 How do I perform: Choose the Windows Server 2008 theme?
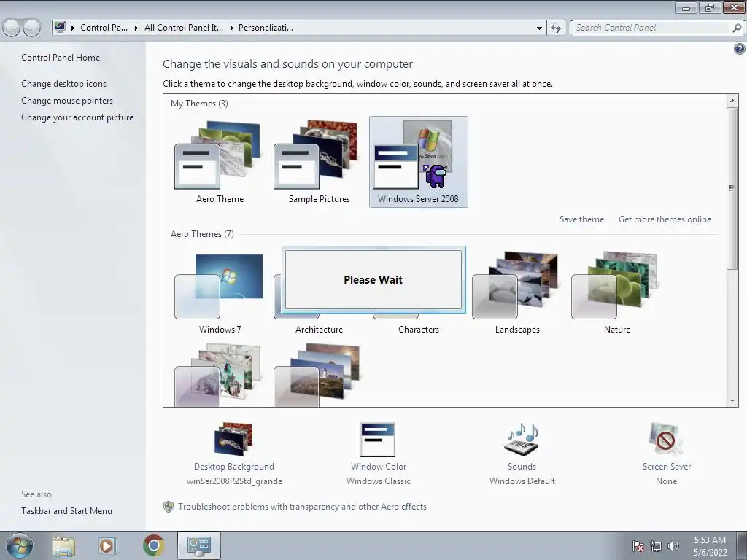tap(418, 161)
